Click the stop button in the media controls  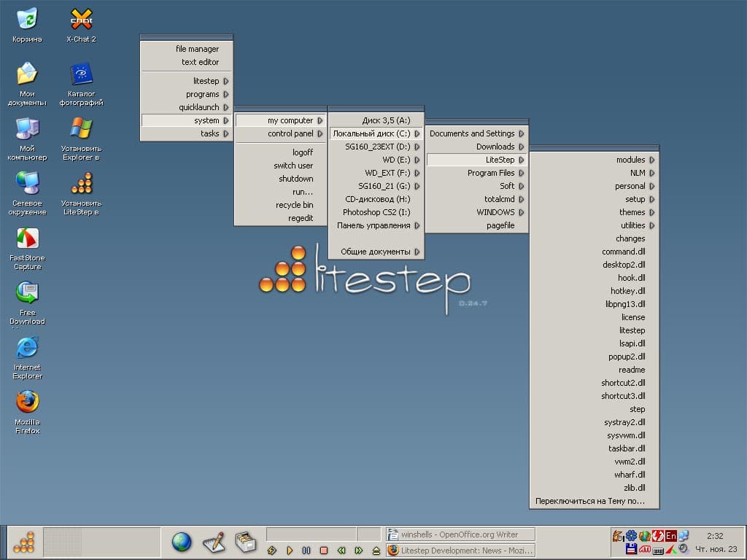324,551
